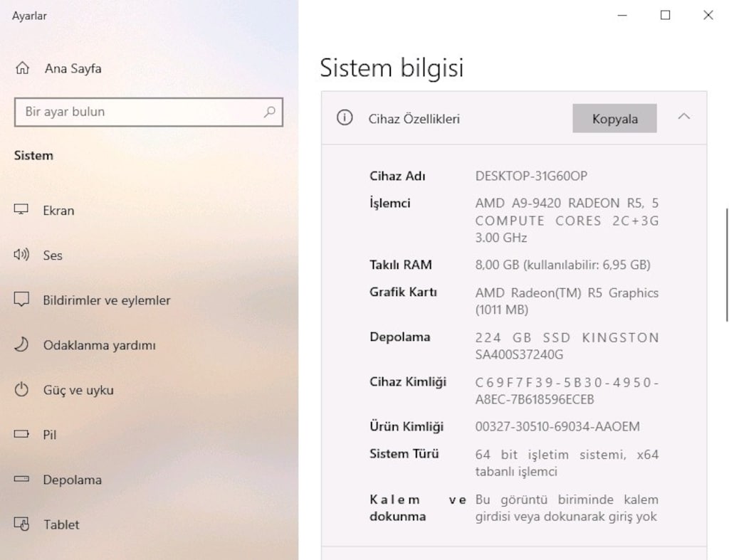
Task: Copy device specs with Kopyala button
Action: 614,119
